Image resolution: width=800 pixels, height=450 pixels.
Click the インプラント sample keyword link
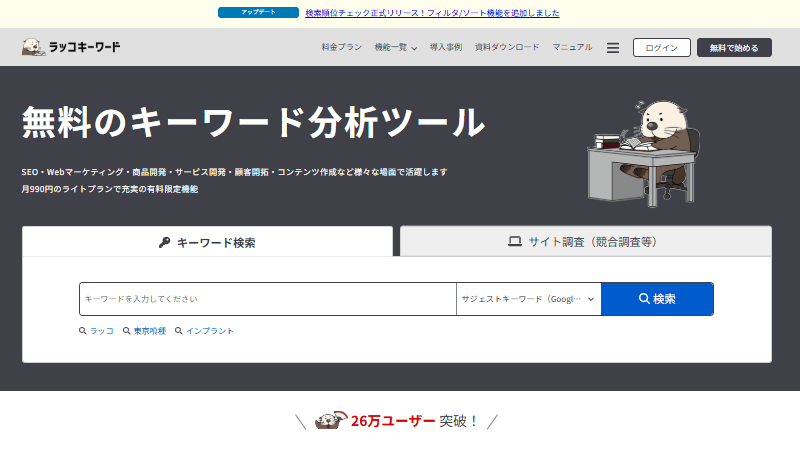pos(210,331)
